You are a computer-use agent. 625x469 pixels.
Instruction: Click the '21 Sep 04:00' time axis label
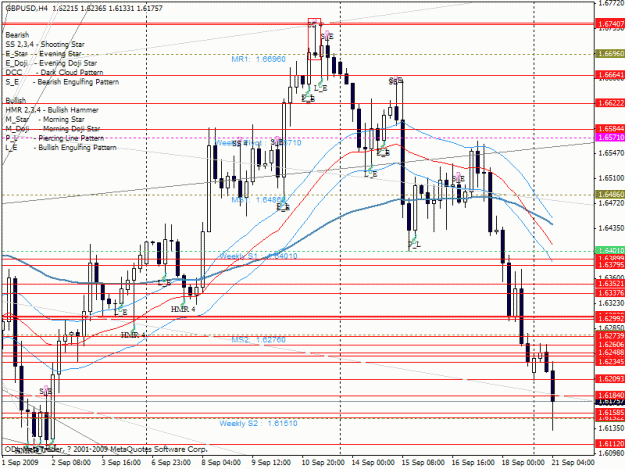click(573, 463)
